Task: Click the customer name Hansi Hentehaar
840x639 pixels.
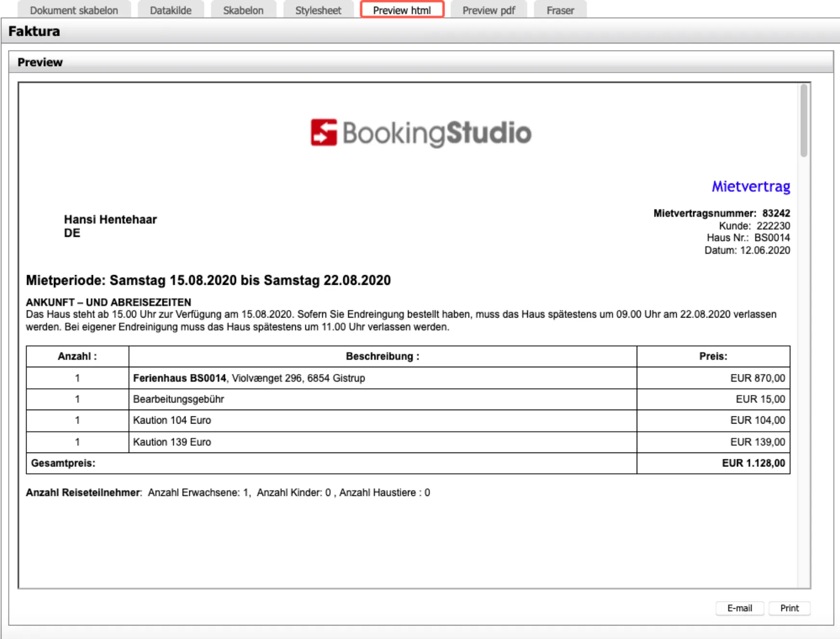Action: click(110, 220)
